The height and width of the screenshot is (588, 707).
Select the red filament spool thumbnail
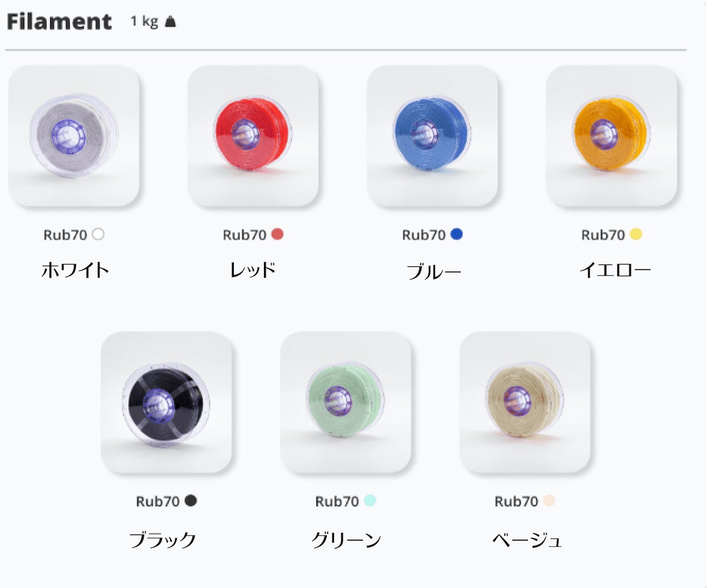(253, 136)
